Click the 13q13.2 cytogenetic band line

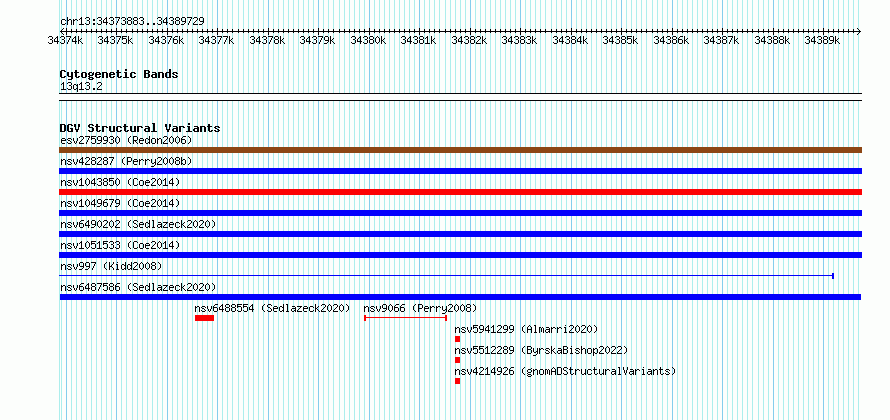tap(460, 96)
